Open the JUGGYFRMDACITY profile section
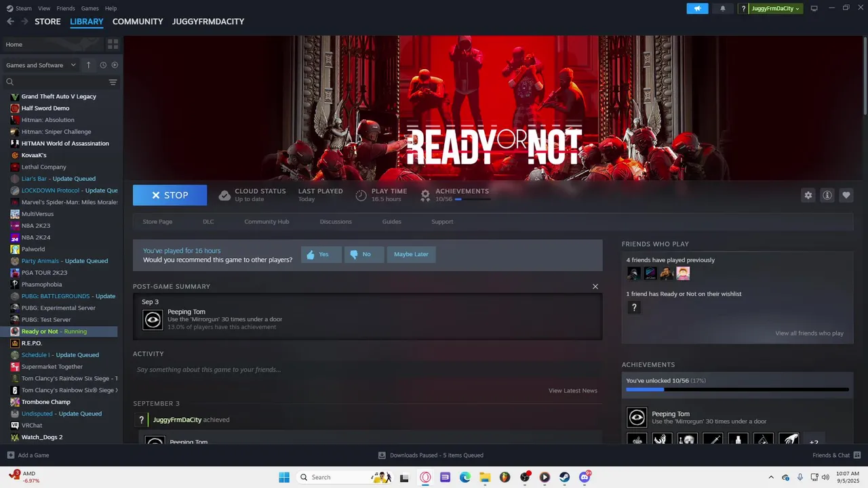The height and width of the screenshot is (488, 868). [x=208, y=22]
